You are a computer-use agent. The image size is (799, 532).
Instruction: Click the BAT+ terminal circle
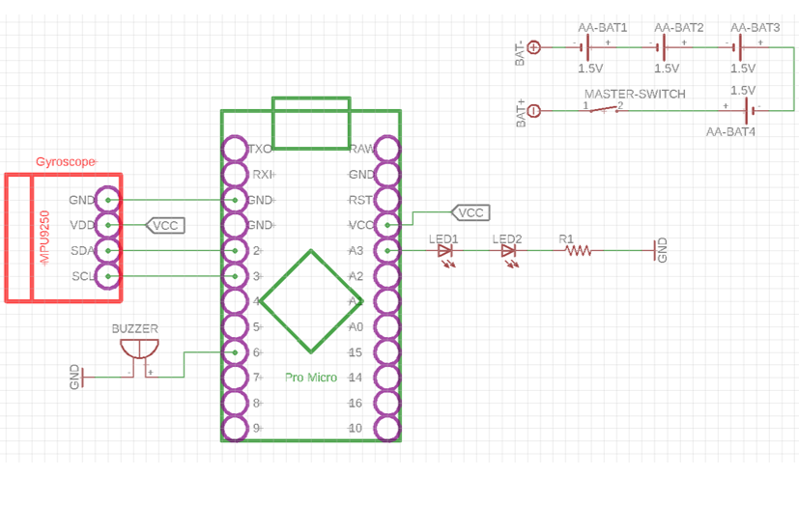(x=535, y=110)
